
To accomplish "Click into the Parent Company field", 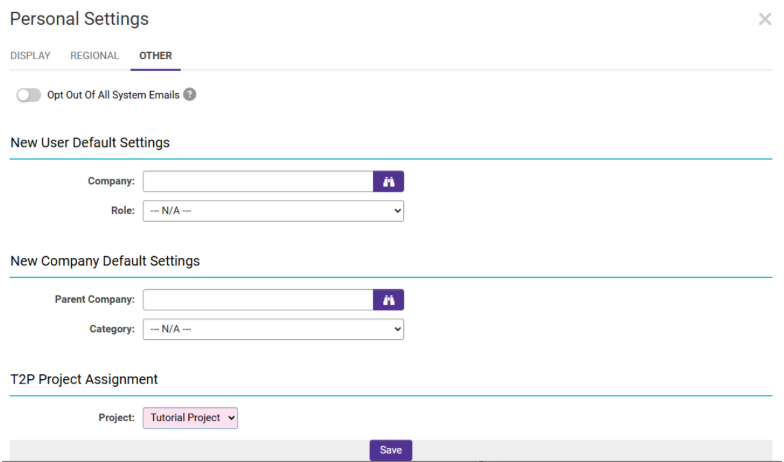I will point(258,300).
